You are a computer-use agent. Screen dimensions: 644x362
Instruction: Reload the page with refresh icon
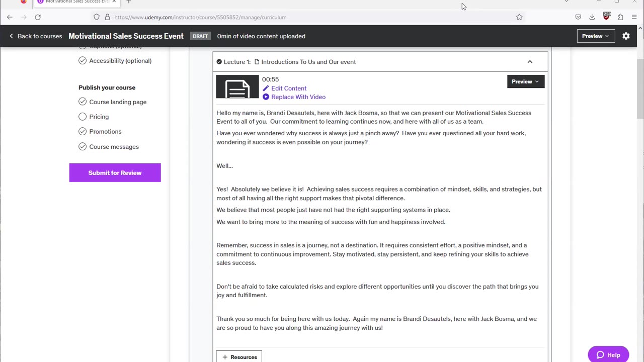pyautogui.click(x=38, y=17)
